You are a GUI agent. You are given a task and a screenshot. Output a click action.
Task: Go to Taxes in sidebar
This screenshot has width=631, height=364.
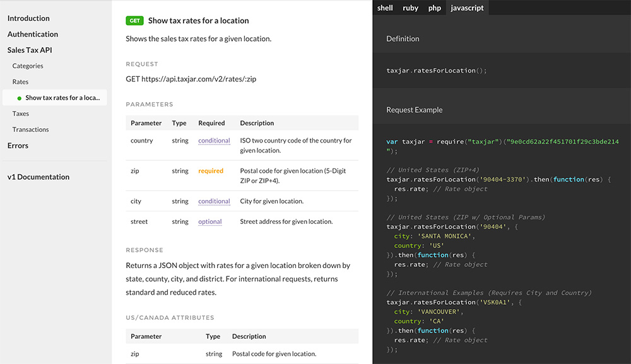click(21, 114)
